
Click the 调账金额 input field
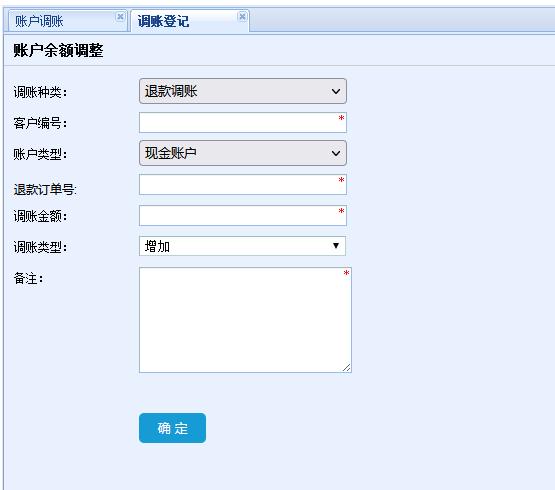243,215
